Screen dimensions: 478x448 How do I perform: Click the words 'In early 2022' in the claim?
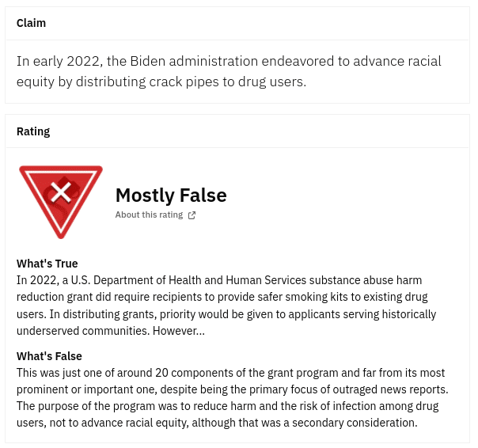point(59,61)
